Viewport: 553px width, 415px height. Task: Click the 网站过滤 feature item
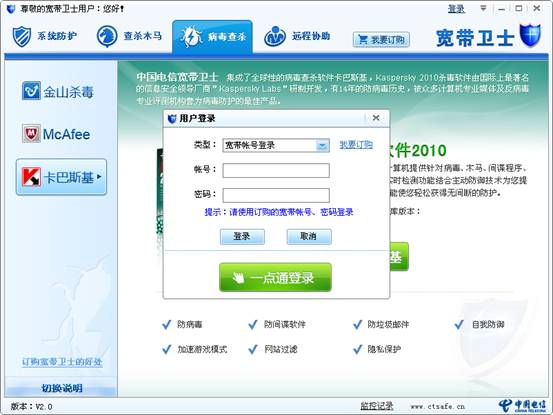tap(273, 349)
